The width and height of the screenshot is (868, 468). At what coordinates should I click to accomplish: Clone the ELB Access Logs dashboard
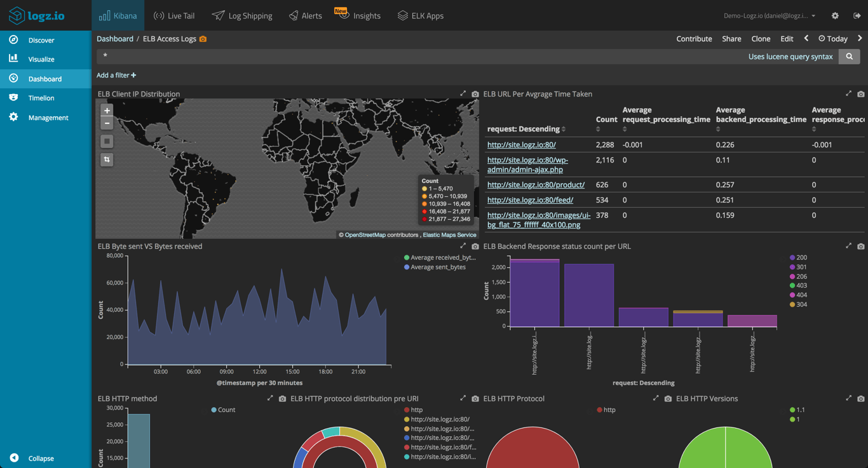pos(761,38)
